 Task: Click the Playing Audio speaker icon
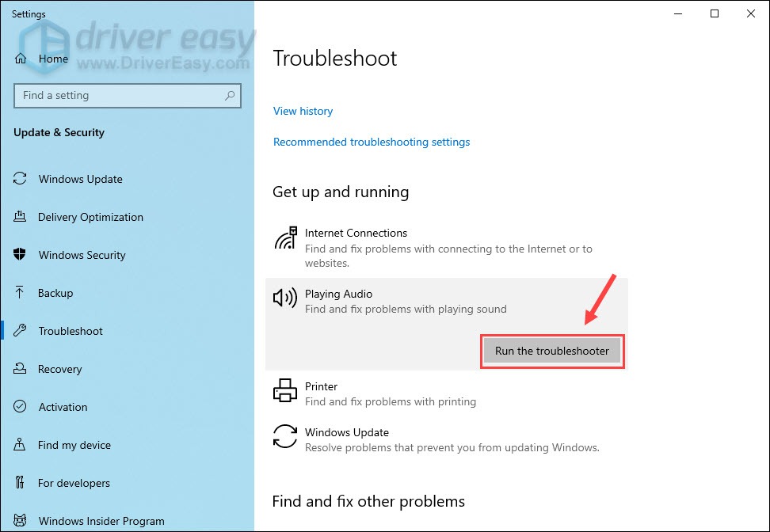(x=285, y=298)
